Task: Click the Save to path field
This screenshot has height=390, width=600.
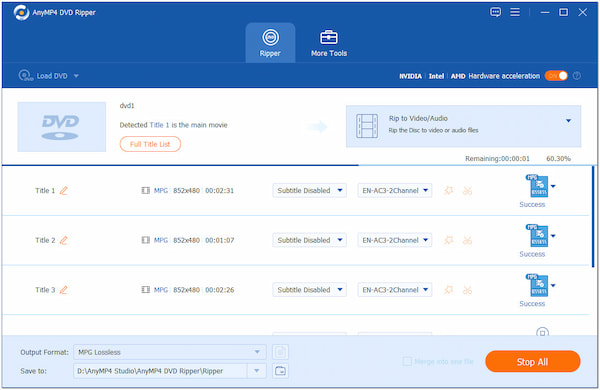Action: pos(161,371)
